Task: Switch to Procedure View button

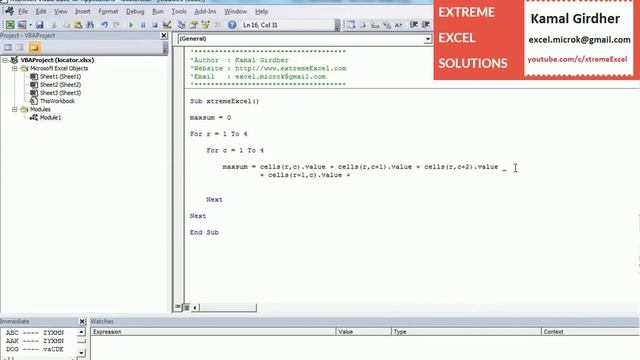Action: (x=178, y=307)
